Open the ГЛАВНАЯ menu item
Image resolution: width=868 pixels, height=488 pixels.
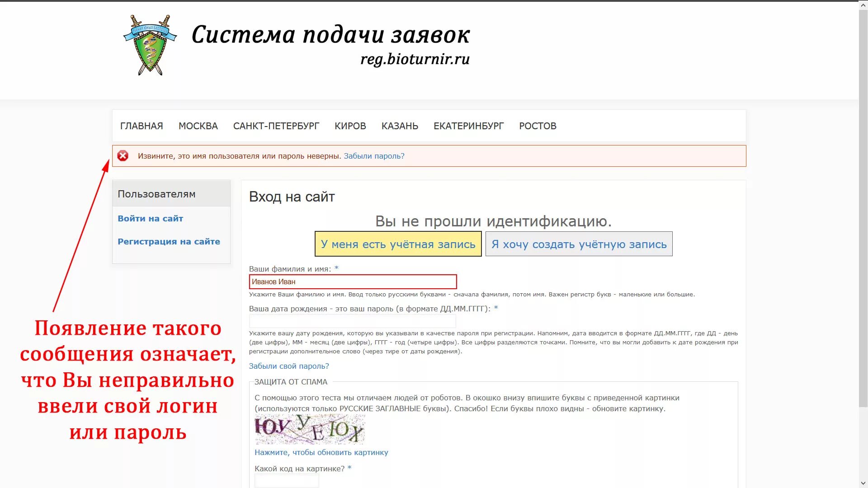pos(142,126)
